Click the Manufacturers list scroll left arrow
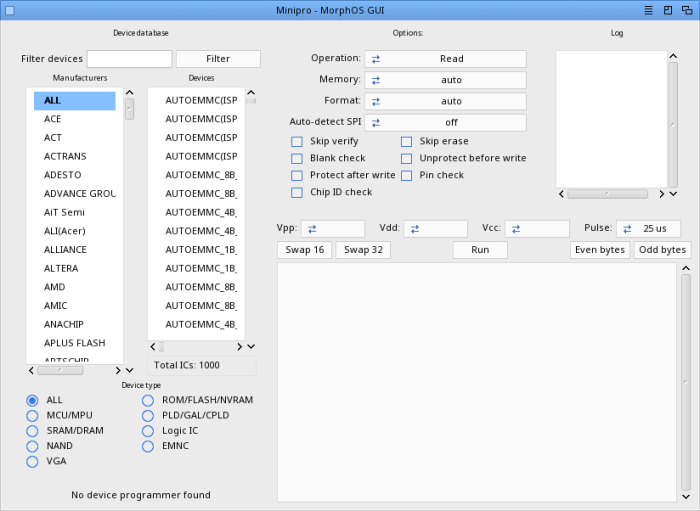This screenshot has height=511, width=700. point(31,370)
